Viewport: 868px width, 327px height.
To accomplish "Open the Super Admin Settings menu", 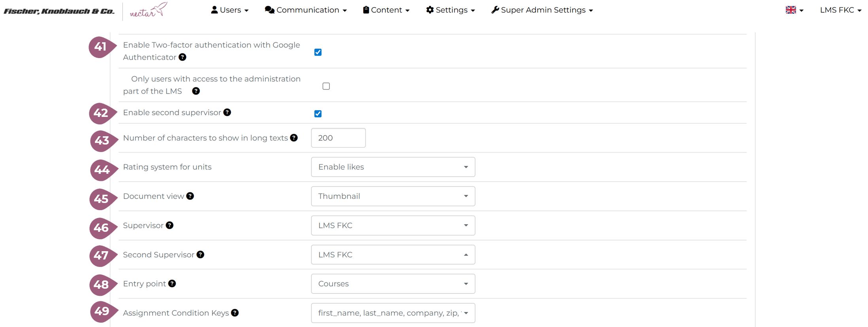I will click(x=542, y=10).
